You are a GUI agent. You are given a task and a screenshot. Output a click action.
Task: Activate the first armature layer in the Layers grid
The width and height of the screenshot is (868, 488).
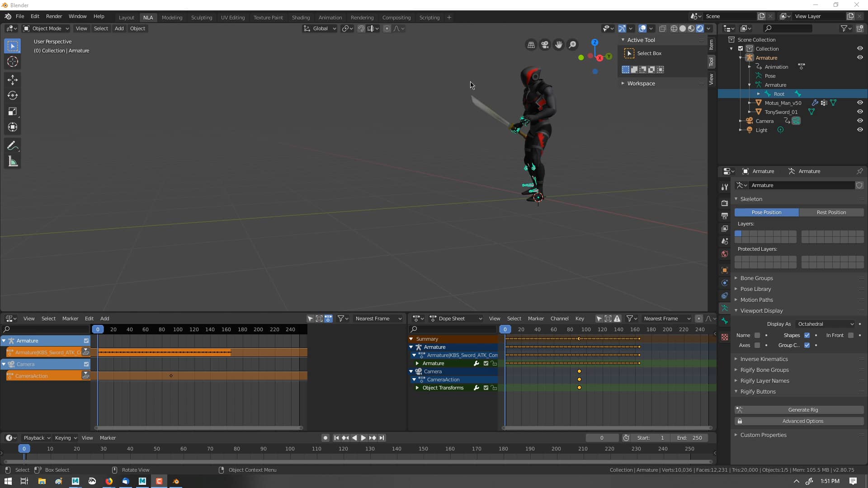click(x=739, y=233)
